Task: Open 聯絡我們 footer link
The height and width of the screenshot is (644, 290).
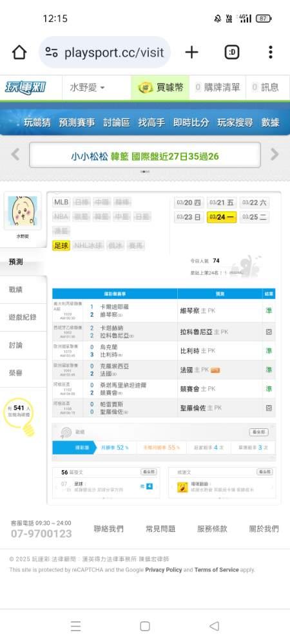Action: point(108,529)
